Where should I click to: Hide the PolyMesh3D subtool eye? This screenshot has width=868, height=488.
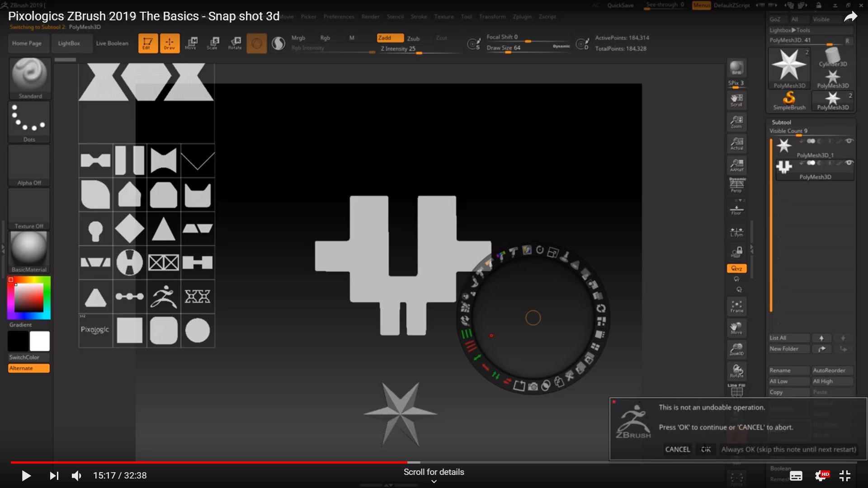pyautogui.click(x=849, y=163)
